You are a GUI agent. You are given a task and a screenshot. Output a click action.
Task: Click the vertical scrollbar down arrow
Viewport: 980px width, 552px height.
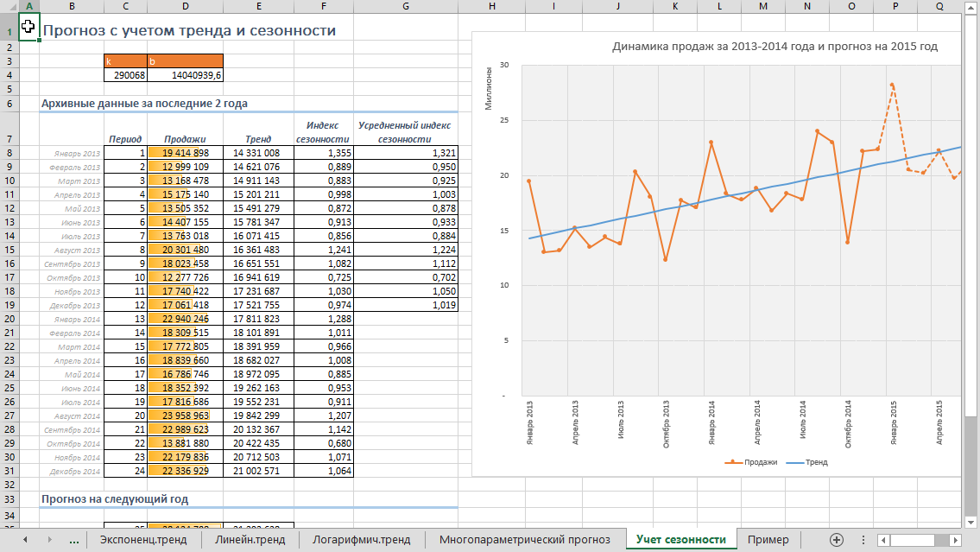[x=970, y=523]
